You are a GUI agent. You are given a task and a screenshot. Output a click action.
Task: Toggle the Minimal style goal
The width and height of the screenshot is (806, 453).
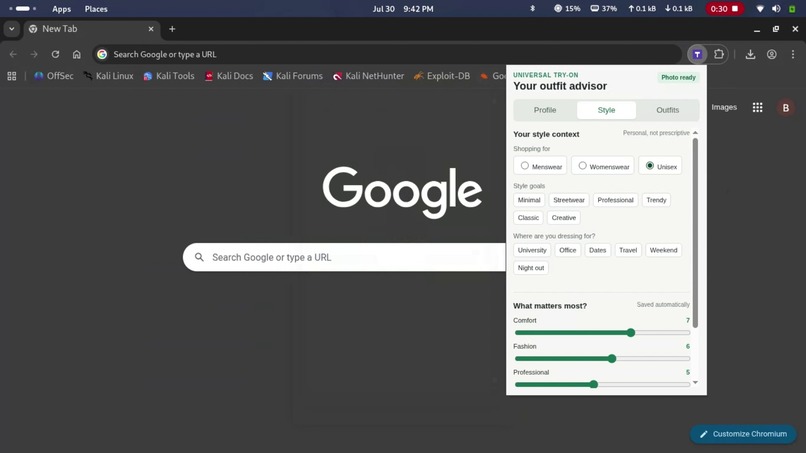[x=529, y=200]
